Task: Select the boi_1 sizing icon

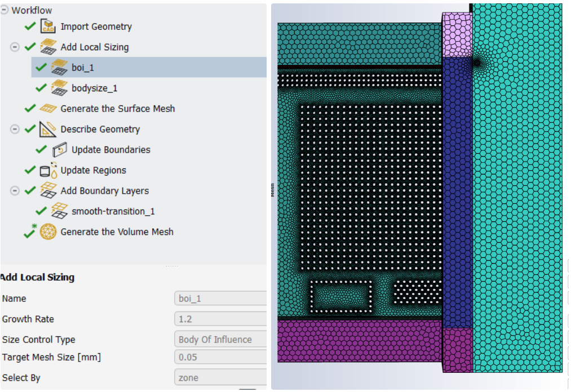Action: pos(59,68)
